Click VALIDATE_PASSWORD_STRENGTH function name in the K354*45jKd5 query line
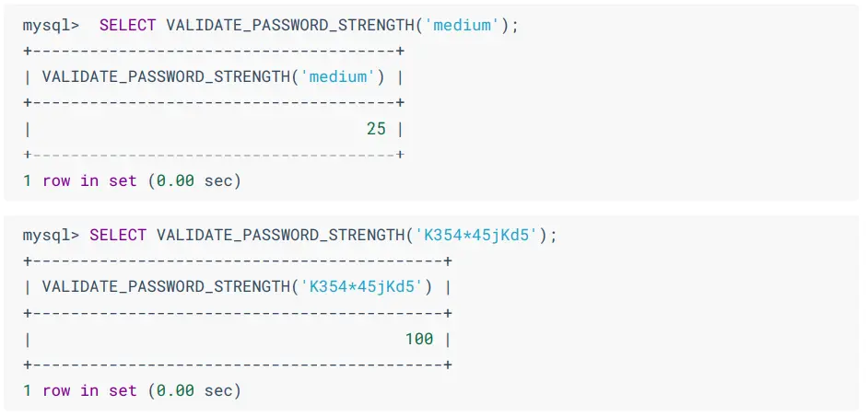 [280, 235]
